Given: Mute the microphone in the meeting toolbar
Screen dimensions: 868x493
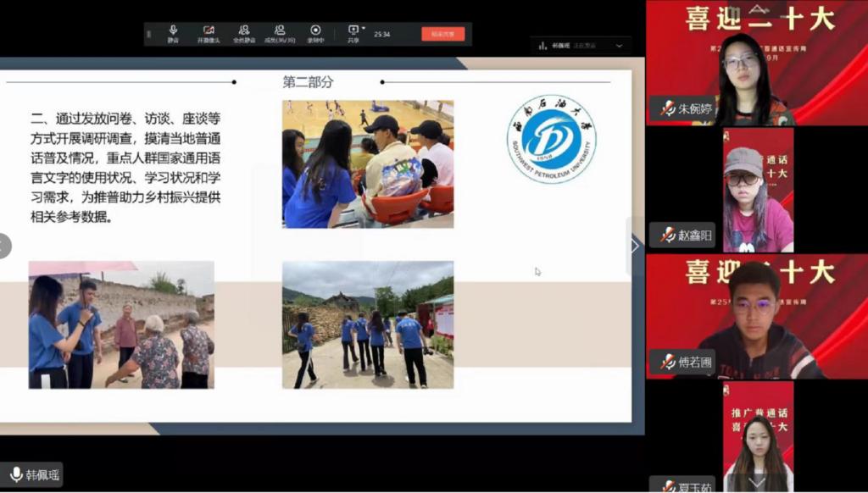Looking at the screenshot, I should click(173, 33).
